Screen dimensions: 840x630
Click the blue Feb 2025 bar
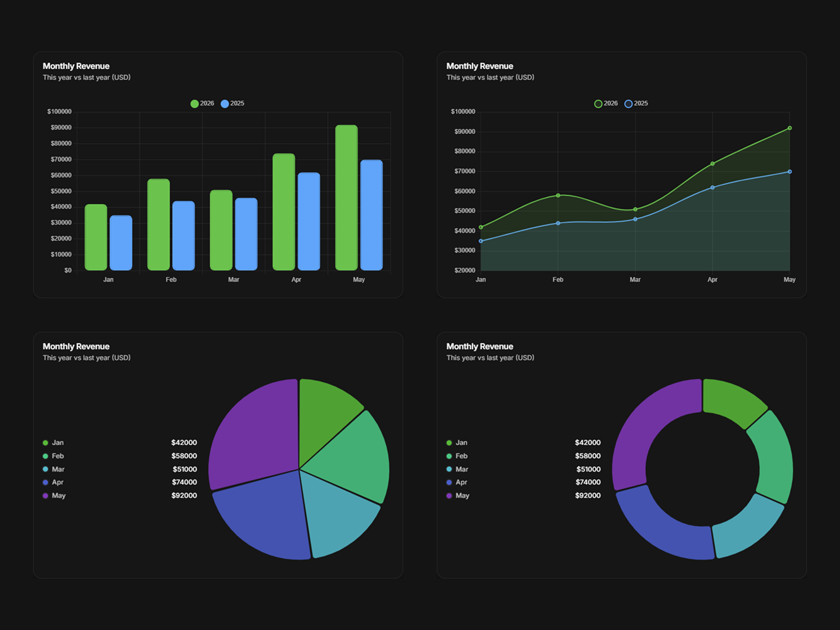point(184,236)
